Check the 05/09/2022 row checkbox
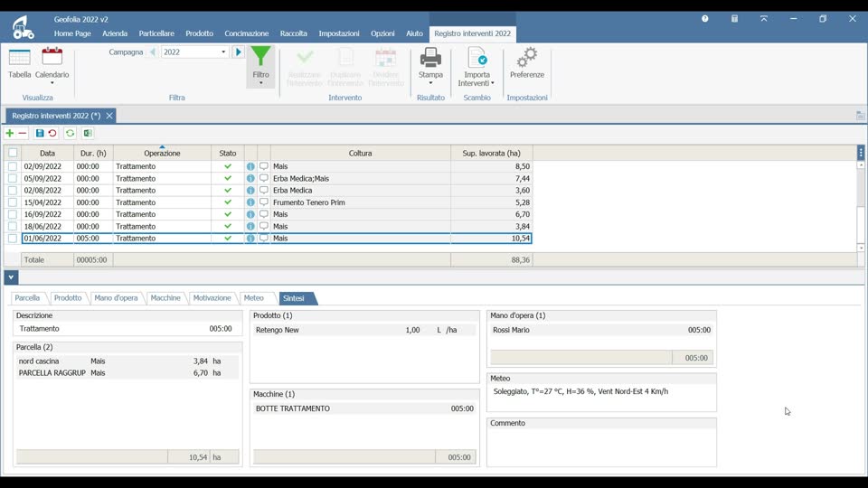 coord(13,178)
